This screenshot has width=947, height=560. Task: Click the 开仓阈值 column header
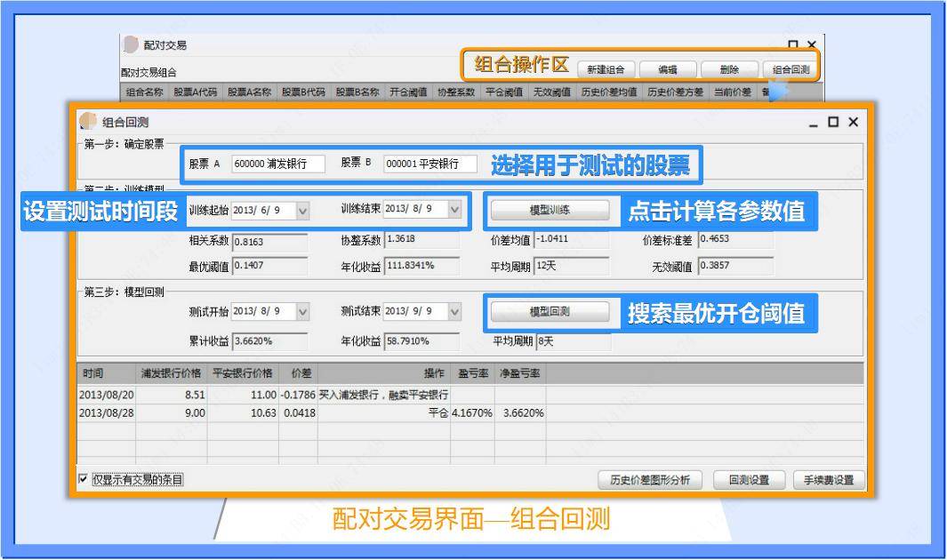[x=407, y=92]
